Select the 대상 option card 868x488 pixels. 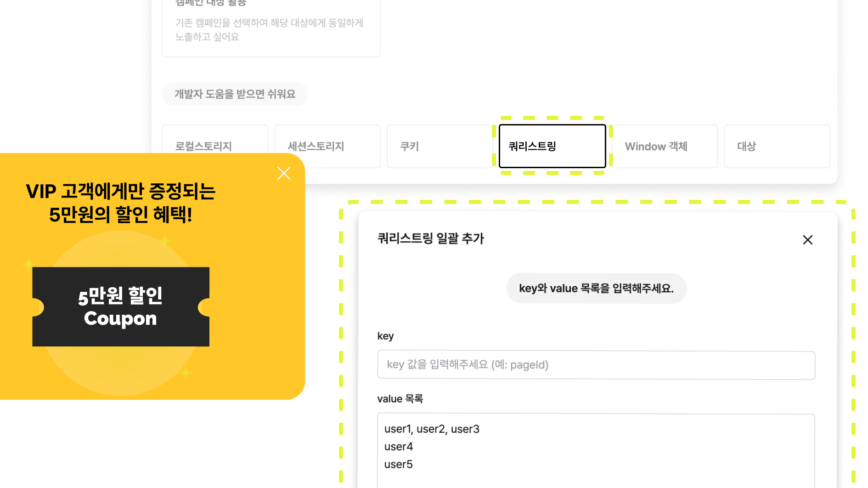click(x=777, y=146)
